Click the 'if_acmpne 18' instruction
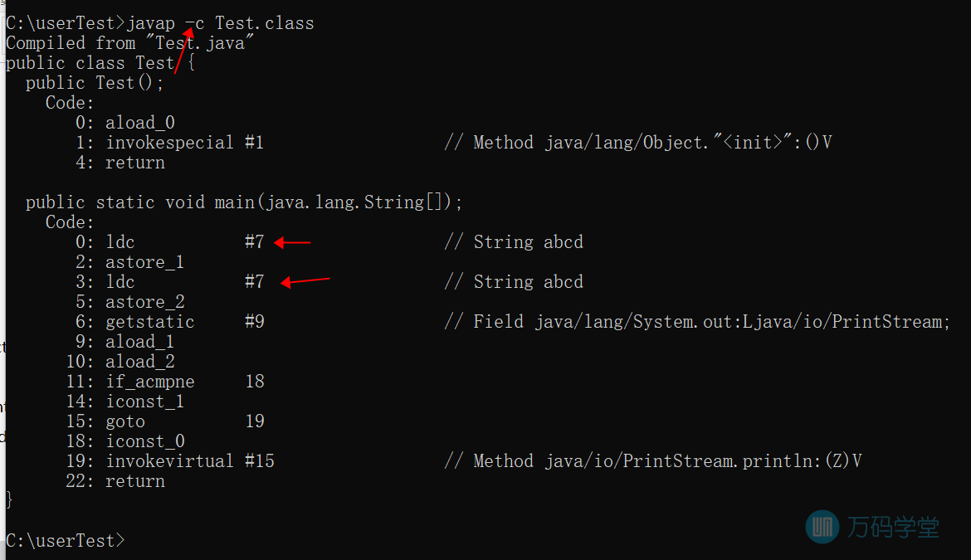The height and width of the screenshot is (560, 971). pos(185,381)
